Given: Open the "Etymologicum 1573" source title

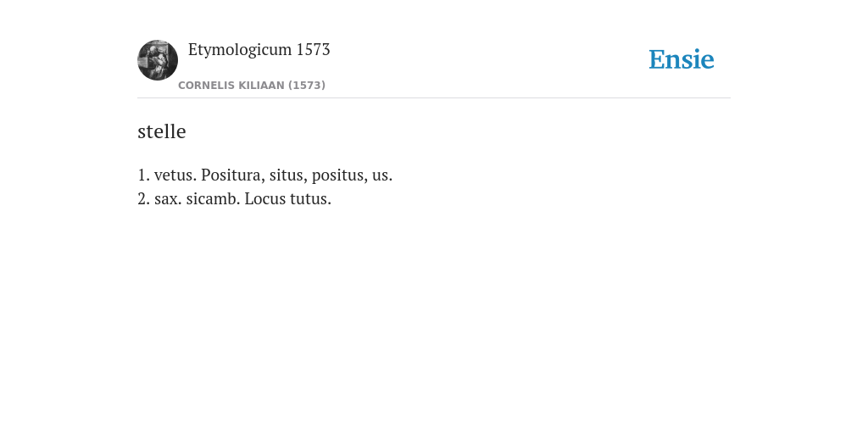Looking at the screenshot, I should (259, 50).
